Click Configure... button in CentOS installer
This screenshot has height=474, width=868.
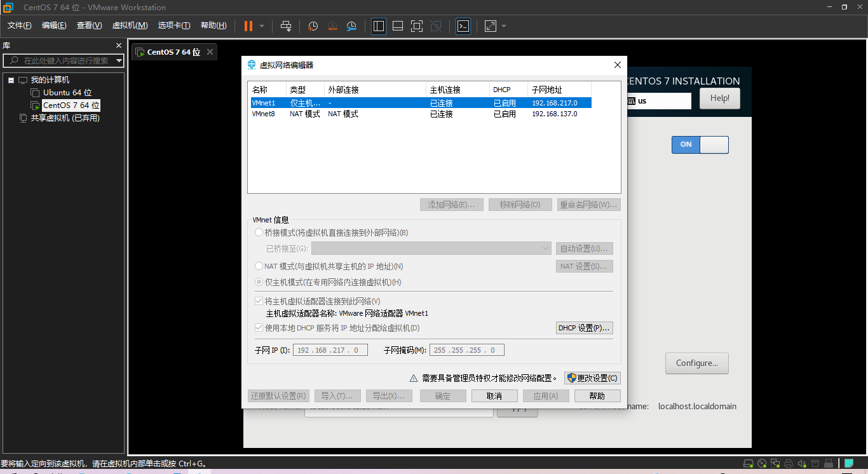(x=697, y=363)
